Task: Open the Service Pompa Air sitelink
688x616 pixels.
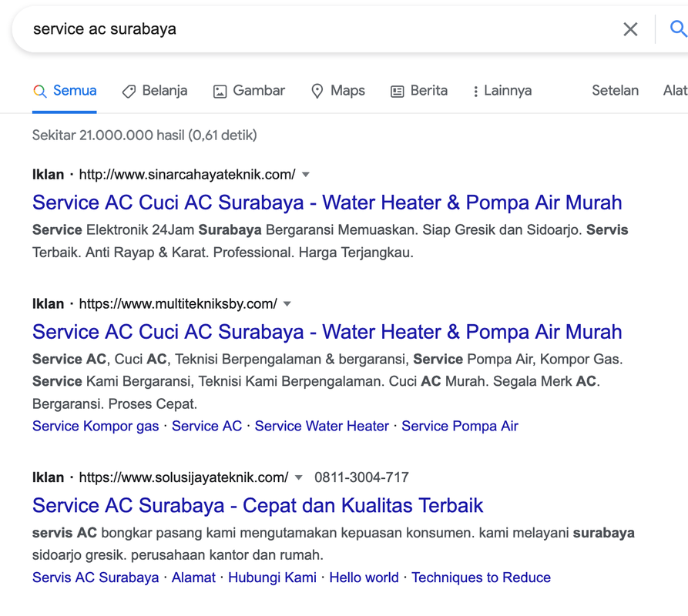Action: pyautogui.click(x=459, y=426)
